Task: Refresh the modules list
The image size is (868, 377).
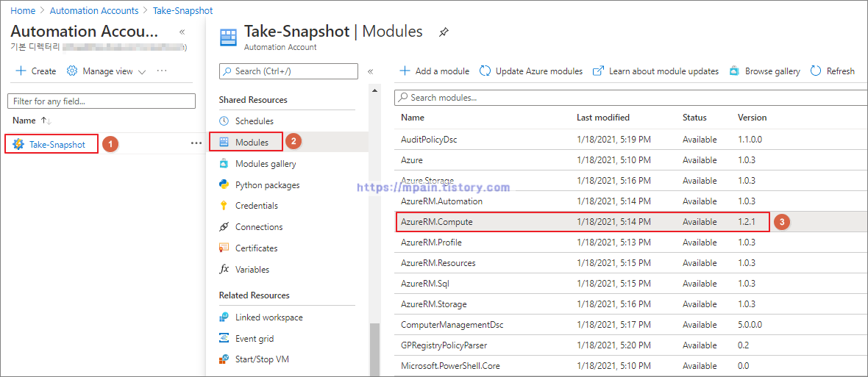Action: (x=832, y=71)
